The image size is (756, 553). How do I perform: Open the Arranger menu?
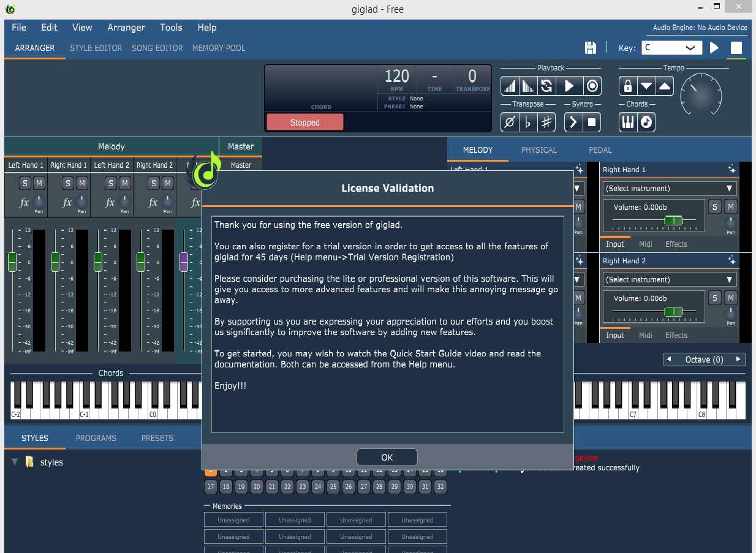click(x=126, y=28)
